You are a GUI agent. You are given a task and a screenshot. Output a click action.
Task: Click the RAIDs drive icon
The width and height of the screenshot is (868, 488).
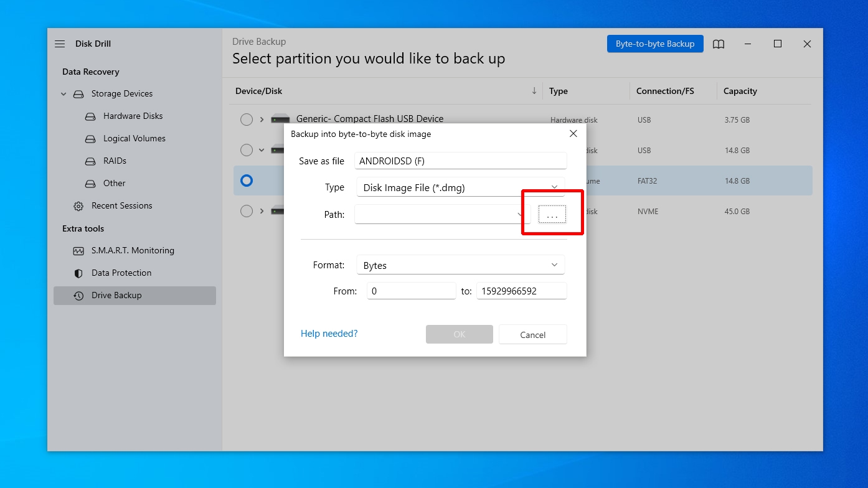91,161
